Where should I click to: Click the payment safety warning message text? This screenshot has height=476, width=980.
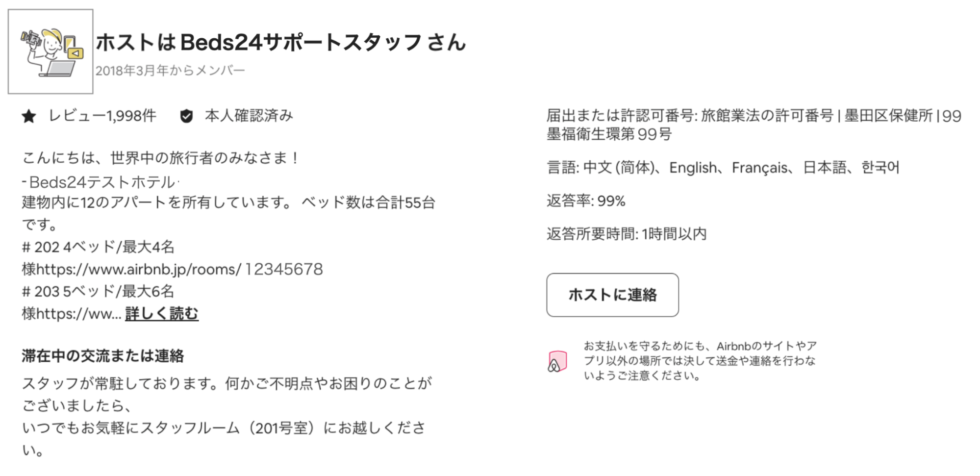tap(700, 361)
